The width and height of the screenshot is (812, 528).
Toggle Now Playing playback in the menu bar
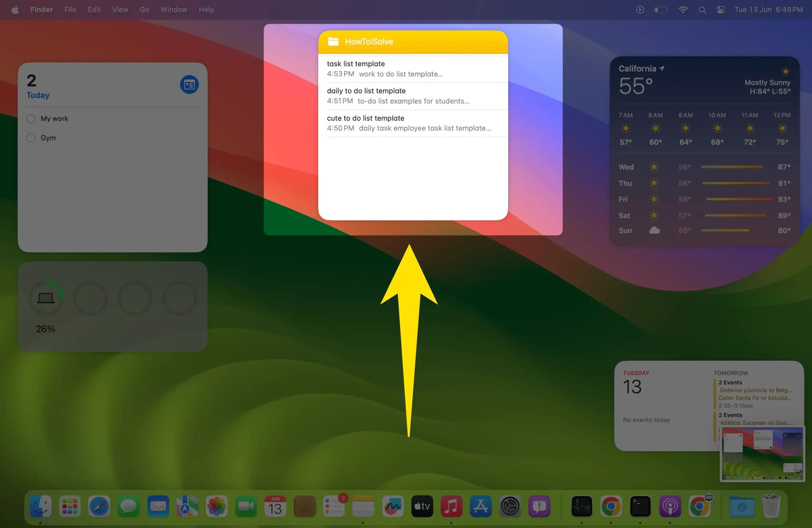(640, 10)
